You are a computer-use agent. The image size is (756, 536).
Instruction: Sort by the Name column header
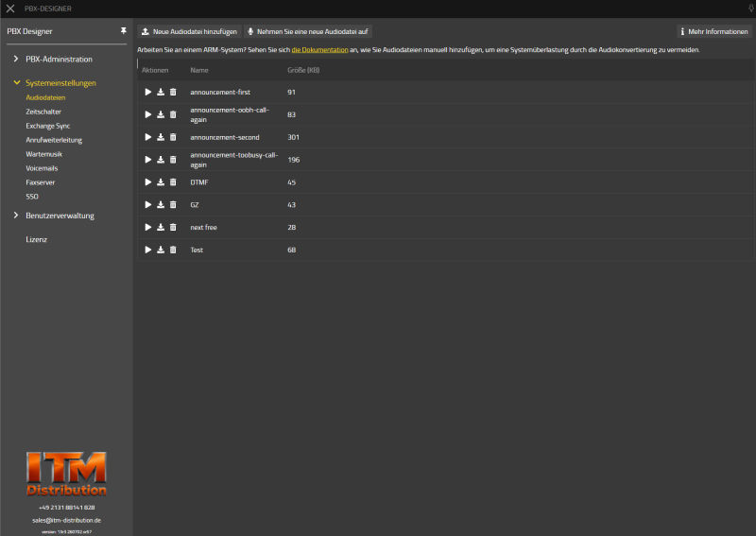tap(199, 70)
